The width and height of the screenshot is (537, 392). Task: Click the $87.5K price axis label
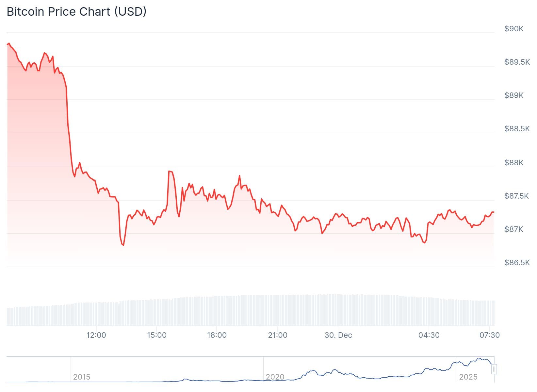point(516,196)
